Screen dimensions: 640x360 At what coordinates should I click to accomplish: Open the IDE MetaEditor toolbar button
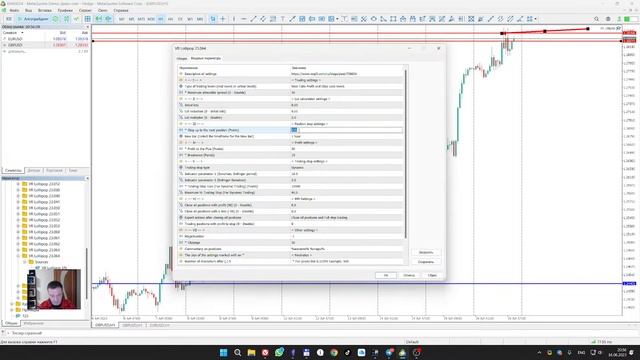(x=9, y=19)
